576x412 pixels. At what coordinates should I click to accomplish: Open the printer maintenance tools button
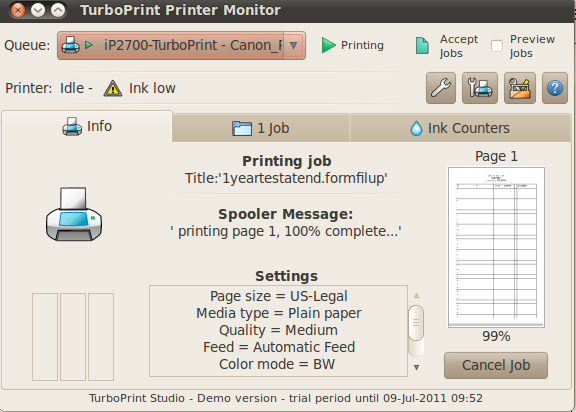pos(480,88)
